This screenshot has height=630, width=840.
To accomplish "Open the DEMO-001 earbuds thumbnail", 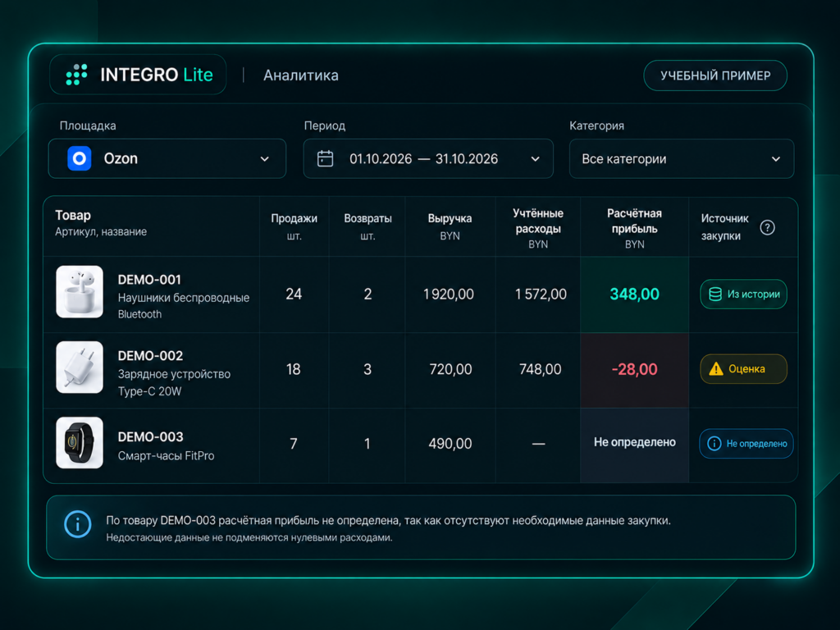I will point(80,292).
